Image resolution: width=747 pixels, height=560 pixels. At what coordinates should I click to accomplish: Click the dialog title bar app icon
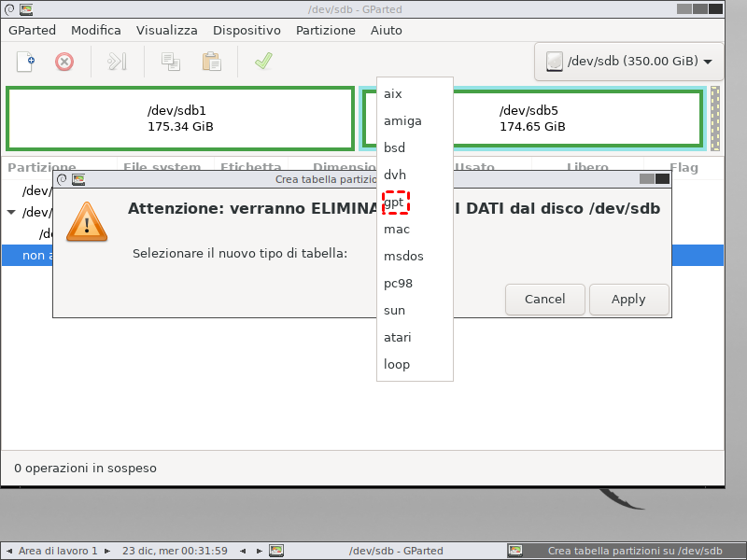pos(78,179)
